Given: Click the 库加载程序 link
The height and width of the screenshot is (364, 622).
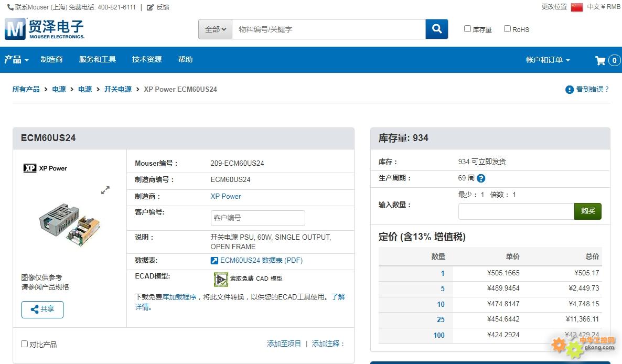Looking at the screenshot, I should [179, 297].
